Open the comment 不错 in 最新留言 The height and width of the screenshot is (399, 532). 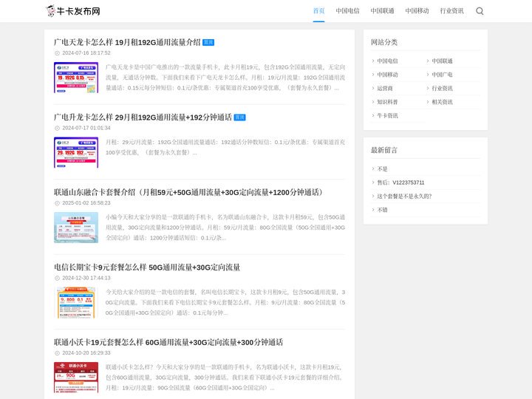pyautogui.click(x=382, y=210)
